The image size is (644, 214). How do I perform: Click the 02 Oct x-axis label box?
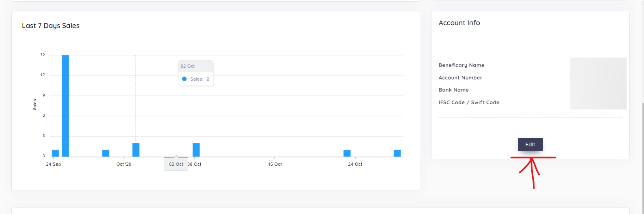click(x=176, y=164)
